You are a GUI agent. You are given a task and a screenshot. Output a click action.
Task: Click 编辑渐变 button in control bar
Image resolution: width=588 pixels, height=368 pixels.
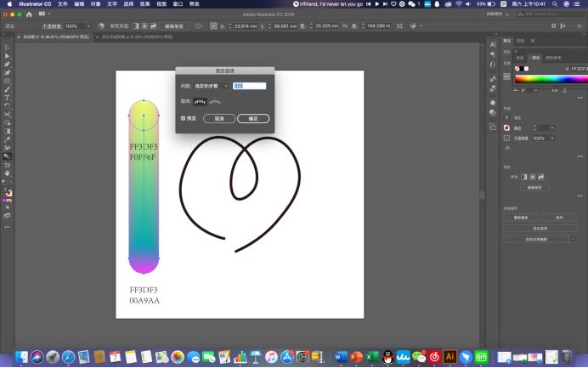173,26
